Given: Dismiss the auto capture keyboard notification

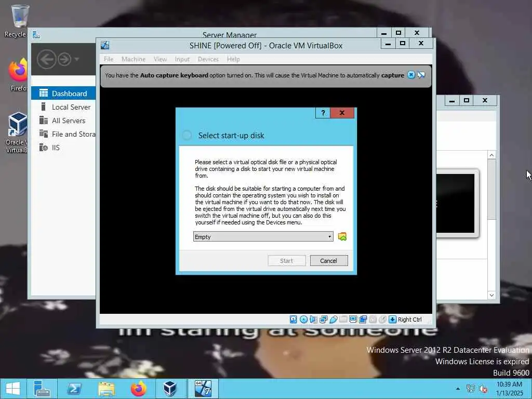Looking at the screenshot, I should 411,75.
